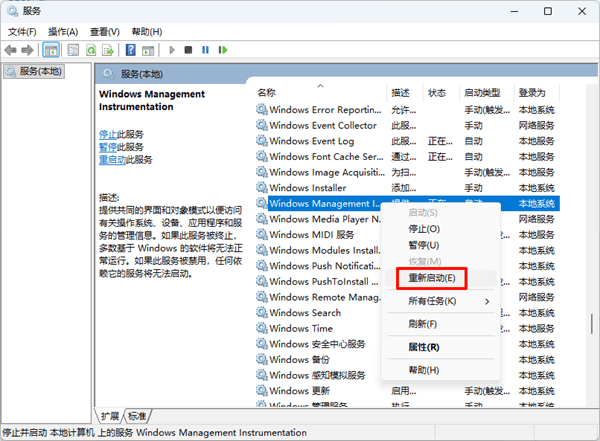Click the show/hide action pane icon
The image size is (600, 441).
click(x=148, y=50)
